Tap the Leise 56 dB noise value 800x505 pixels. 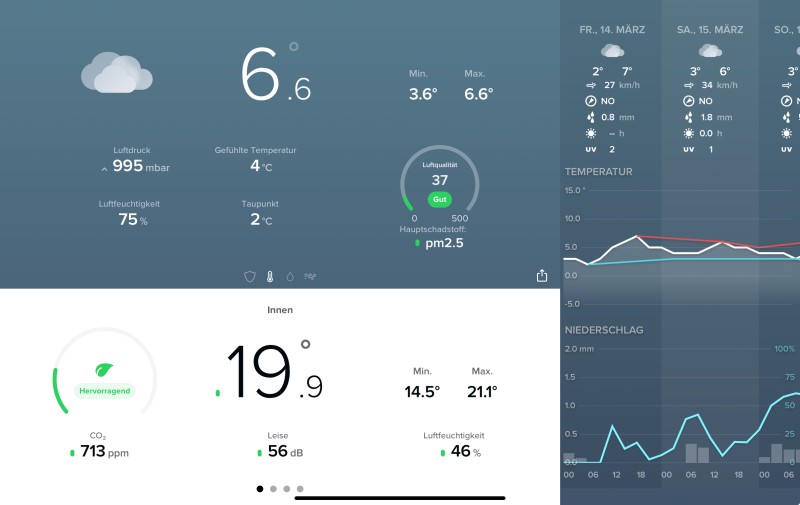tap(285, 451)
